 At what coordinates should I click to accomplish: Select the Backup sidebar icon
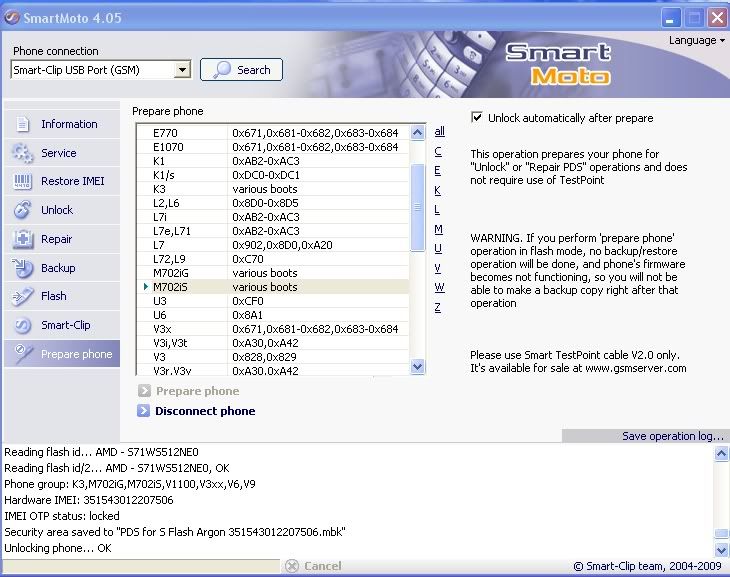pyautogui.click(x=23, y=268)
